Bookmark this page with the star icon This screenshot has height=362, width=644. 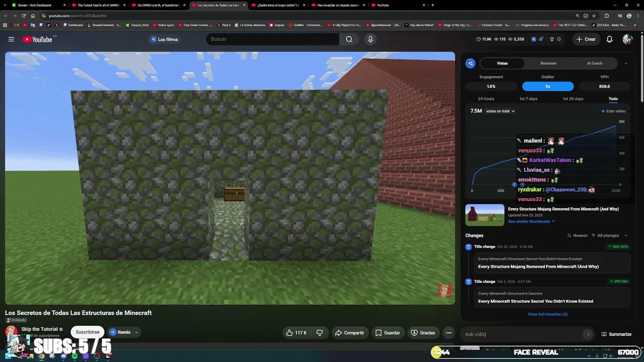[x=594, y=16]
